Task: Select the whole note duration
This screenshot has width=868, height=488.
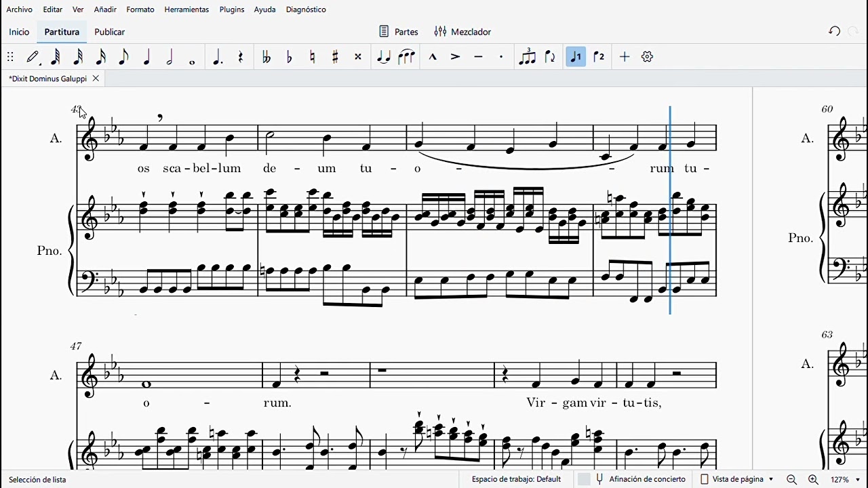Action: pos(192,62)
